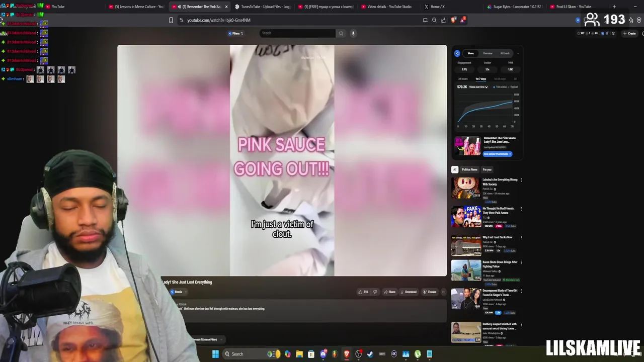The image size is (644, 362).
Task: Open Decomposed Body of Teen Girl thumbnail
Action: (x=466, y=299)
